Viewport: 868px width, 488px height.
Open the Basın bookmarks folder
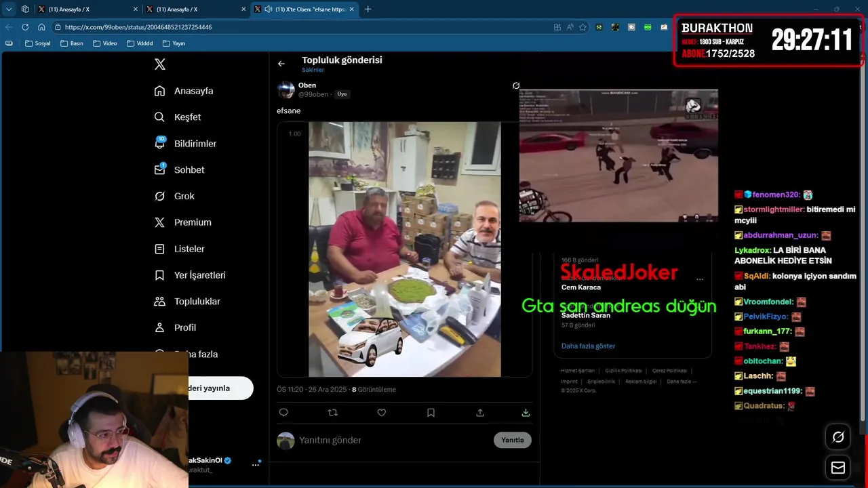coord(72,43)
